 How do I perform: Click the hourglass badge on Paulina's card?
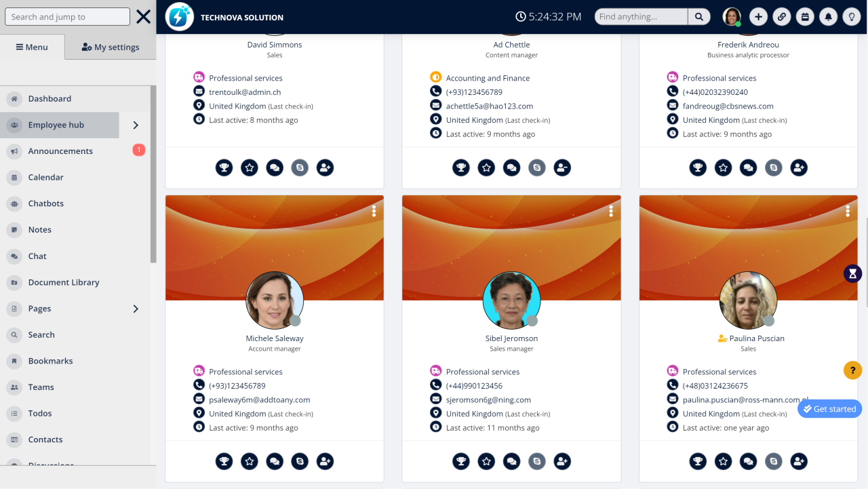(x=852, y=273)
